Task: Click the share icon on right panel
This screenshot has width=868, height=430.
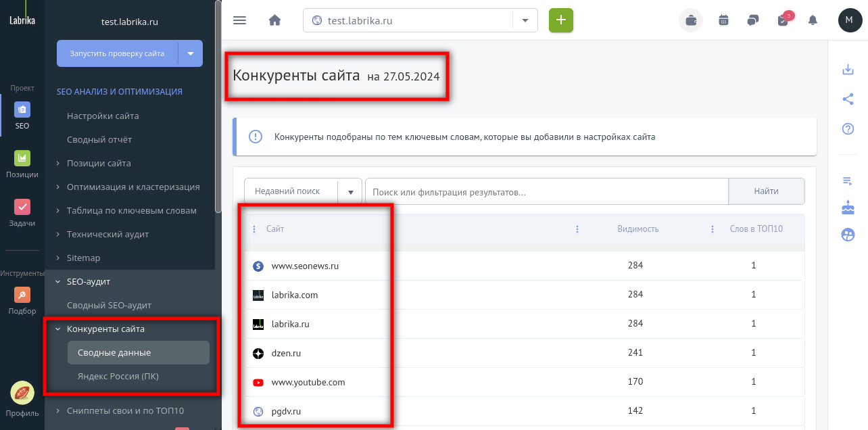Action: [x=848, y=99]
